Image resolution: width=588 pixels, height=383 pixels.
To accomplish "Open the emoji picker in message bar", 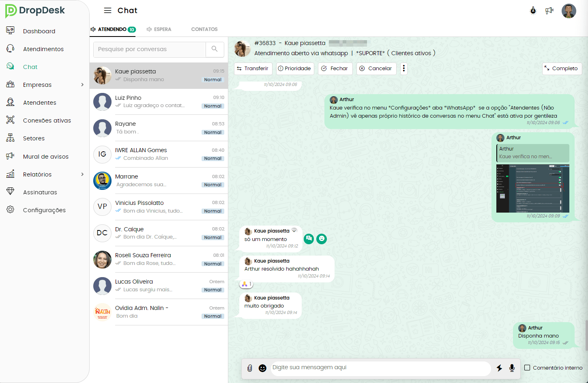I will point(262,368).
